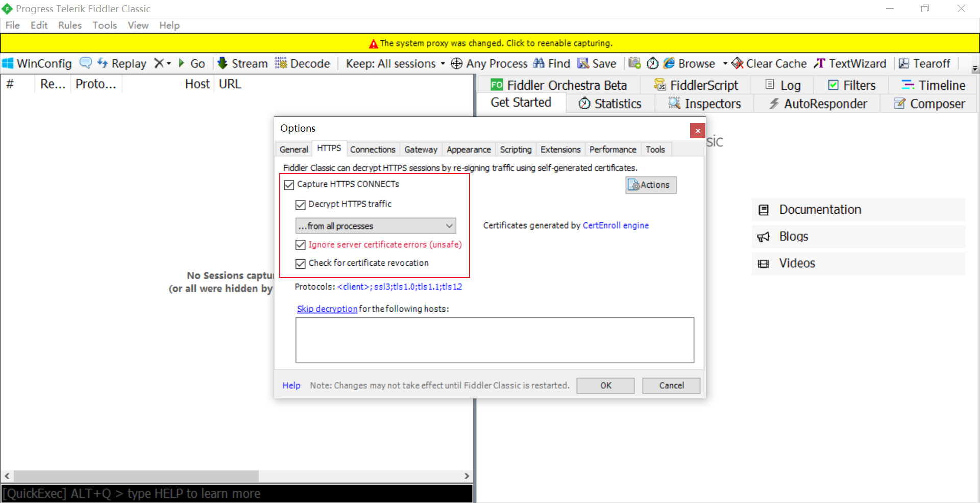Screen dimensions: 980x503
Task: Open the Timeline tab
Action: [x=933, y=85]
